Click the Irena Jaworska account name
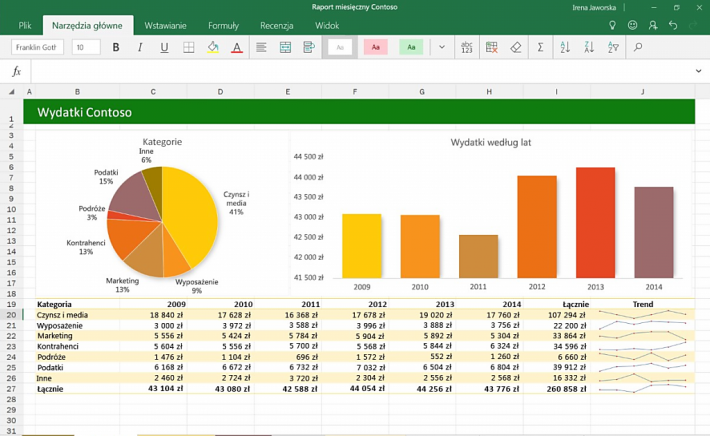The image size is (710, 436). (594, 8)
